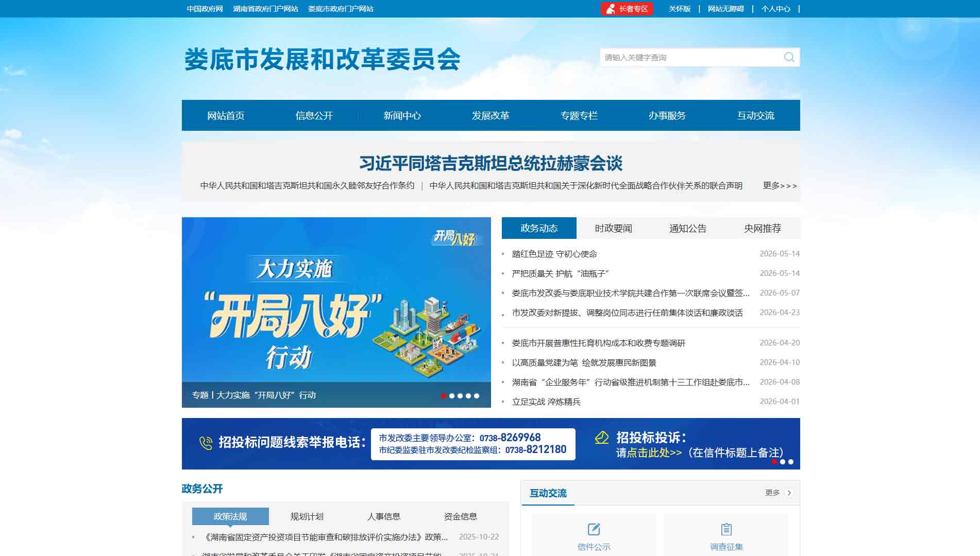Select second dot on tender banner
980x556 pixels.
click(783, 462)
